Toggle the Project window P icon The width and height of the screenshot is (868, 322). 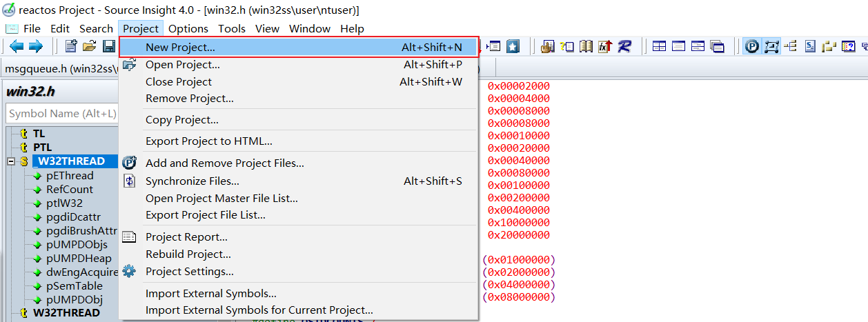click(x=752, y=46)
